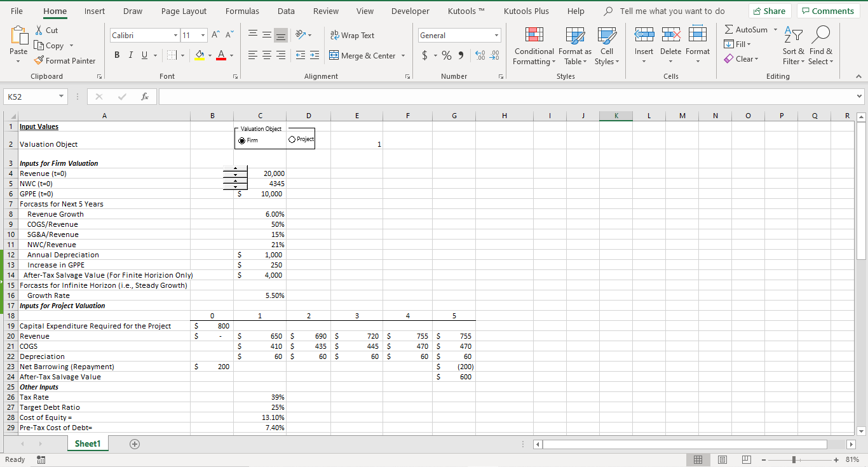This screenshot has width=868, height=467.
Task: Expand the Merge & Center dropdown arrow
Action: [403, 56]
